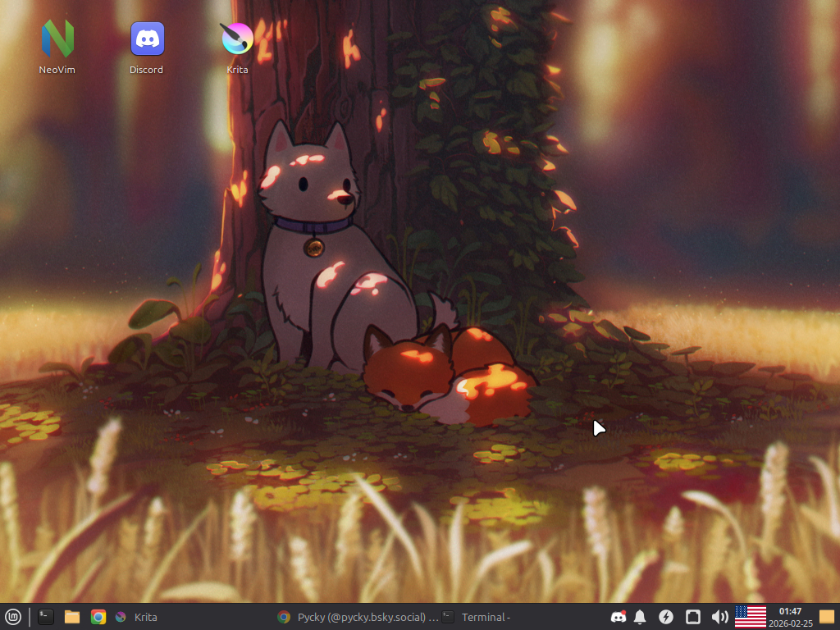Image resolution: width=840 pixels, height=630 pixels.
Task: Select the Krita desktop icon
Action: click(237, 39)
